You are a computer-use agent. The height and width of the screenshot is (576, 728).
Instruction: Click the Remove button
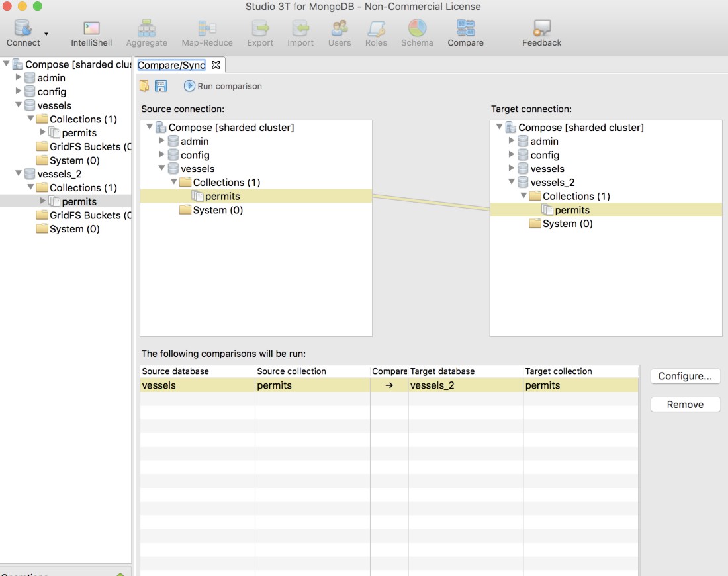click(x=685, y=405)
